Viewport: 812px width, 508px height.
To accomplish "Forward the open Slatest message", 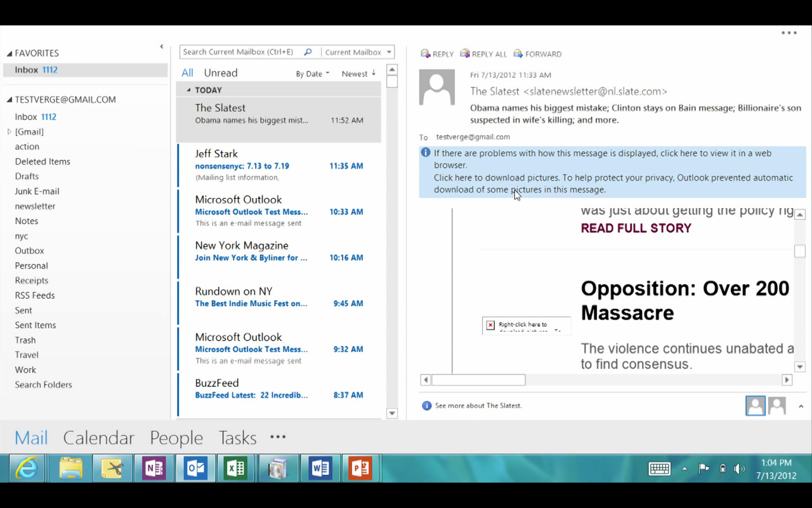I will click(x=518, y=54).
